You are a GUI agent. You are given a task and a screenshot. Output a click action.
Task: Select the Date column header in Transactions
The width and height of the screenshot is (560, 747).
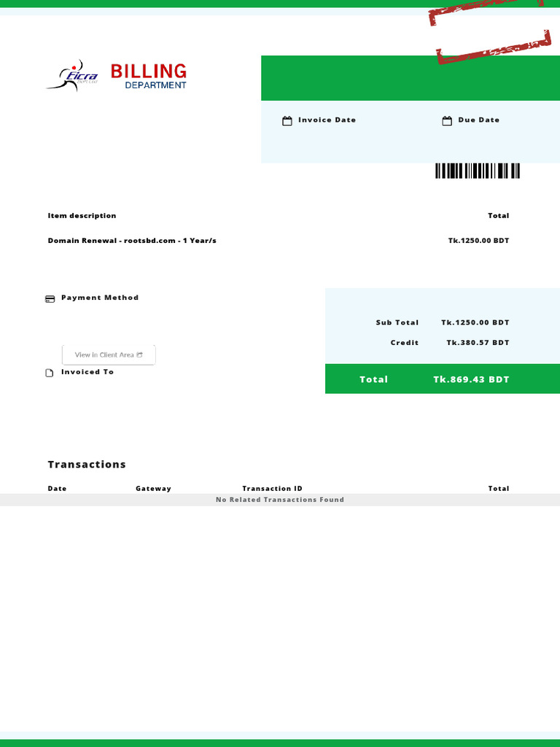pos(57,489)
